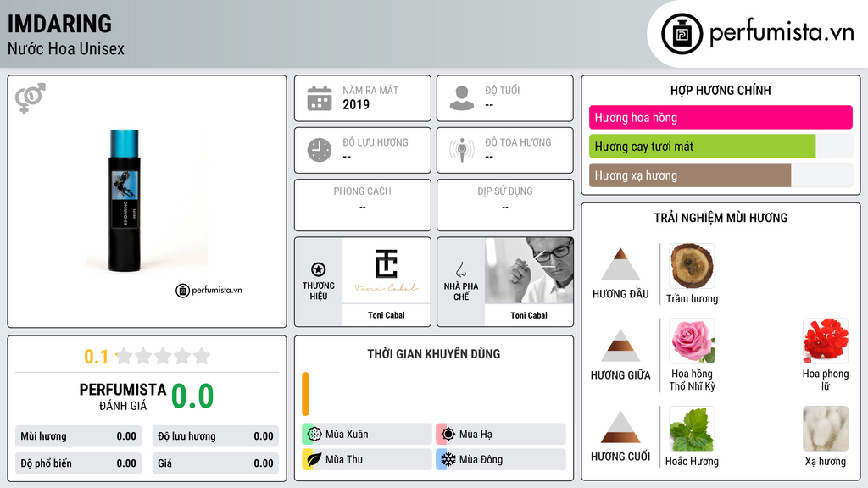Image resolution: width=868 pixels, height=488 pixels.
Task: Click the 2019 release year value
Action: [x=356, y=104]
